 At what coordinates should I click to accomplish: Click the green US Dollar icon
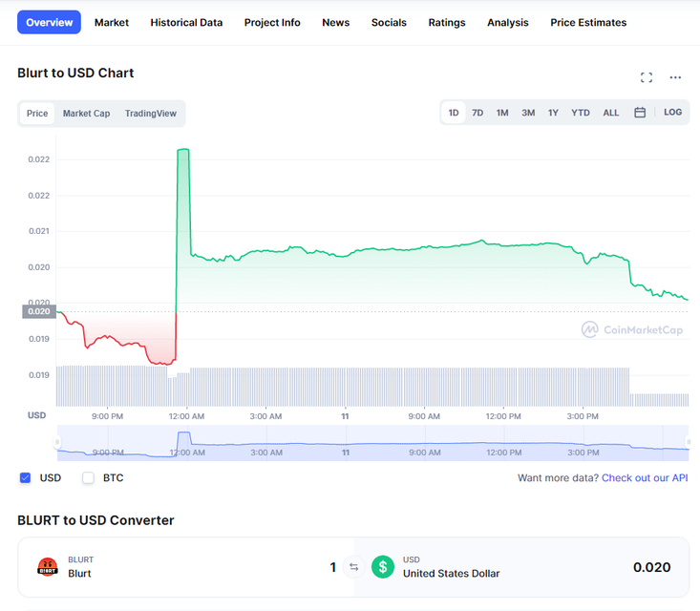383,567
